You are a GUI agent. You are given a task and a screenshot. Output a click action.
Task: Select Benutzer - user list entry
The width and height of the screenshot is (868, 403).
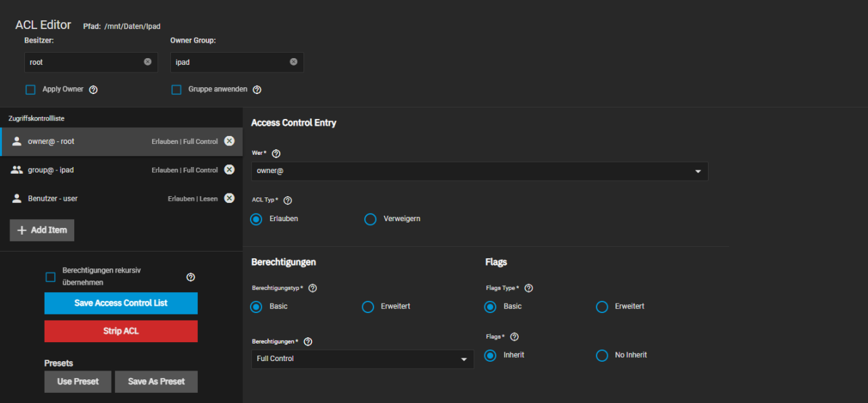(122, 198)
